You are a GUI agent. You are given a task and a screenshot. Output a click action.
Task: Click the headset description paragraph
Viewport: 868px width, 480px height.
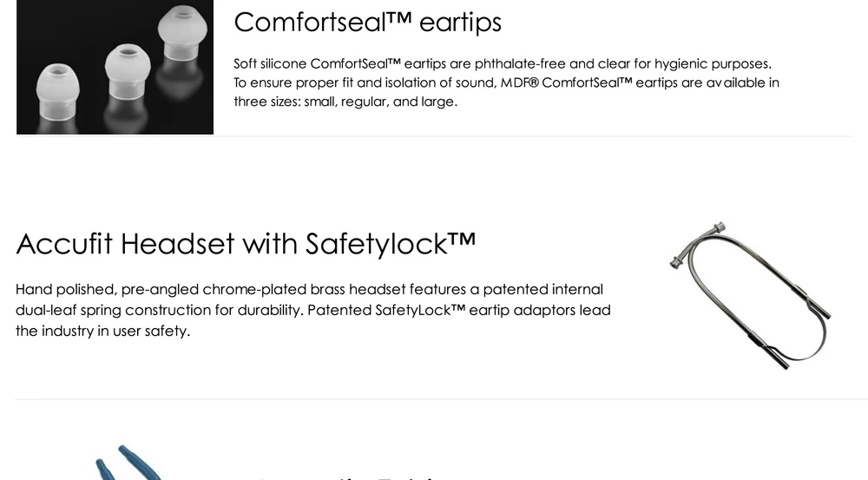tap(312, 310)
